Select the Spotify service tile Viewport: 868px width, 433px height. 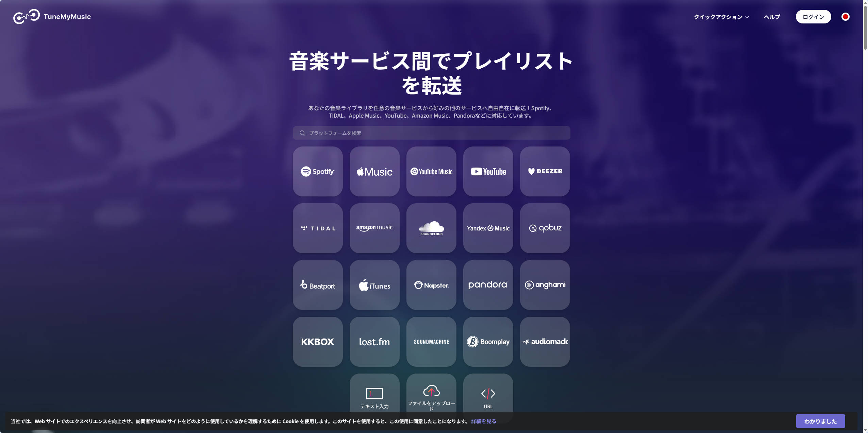pos(318,171)
